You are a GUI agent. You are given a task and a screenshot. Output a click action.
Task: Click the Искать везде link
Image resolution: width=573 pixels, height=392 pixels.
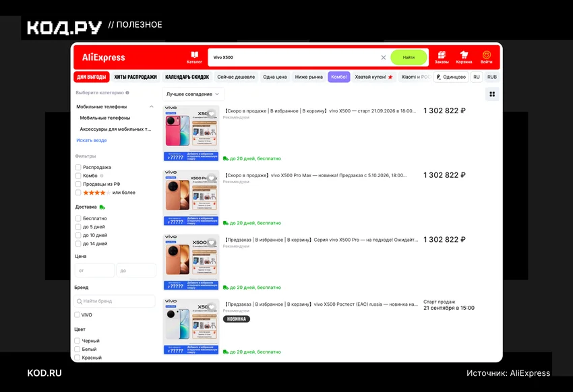point(92,140)
